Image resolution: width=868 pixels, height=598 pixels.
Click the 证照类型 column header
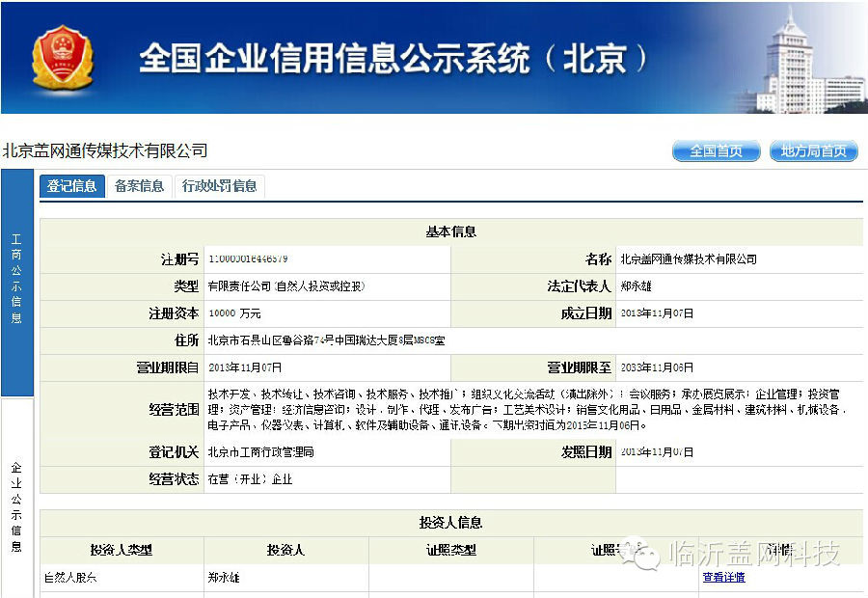pos(451,550)
